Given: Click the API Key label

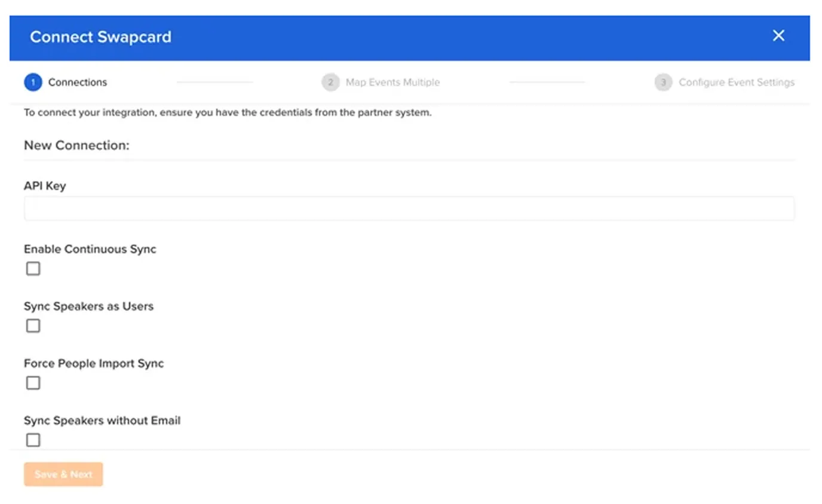Looking at the screenshot, I should [x=45, y=186].
